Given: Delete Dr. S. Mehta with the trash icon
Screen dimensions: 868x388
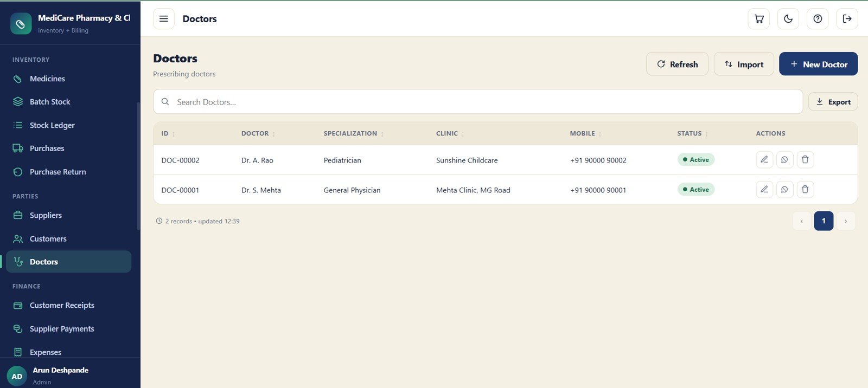Looking at the screenshot, I should tap(805, 189).
